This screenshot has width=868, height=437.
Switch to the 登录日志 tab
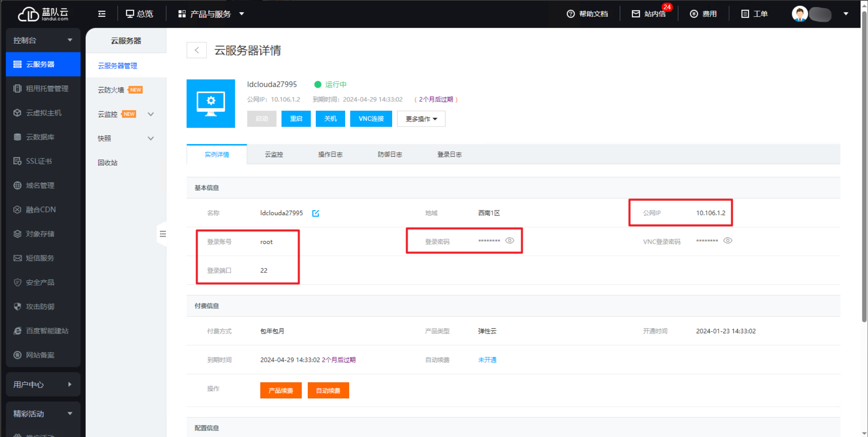449,155
